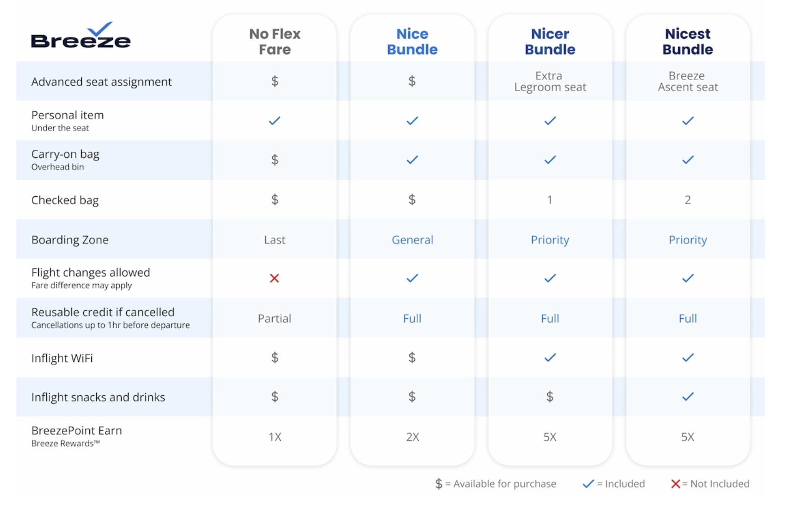This screenshot has width=812, height=508.
Task: Click the No Flex Fare personal item checkmark
Action: pos(275,121)
